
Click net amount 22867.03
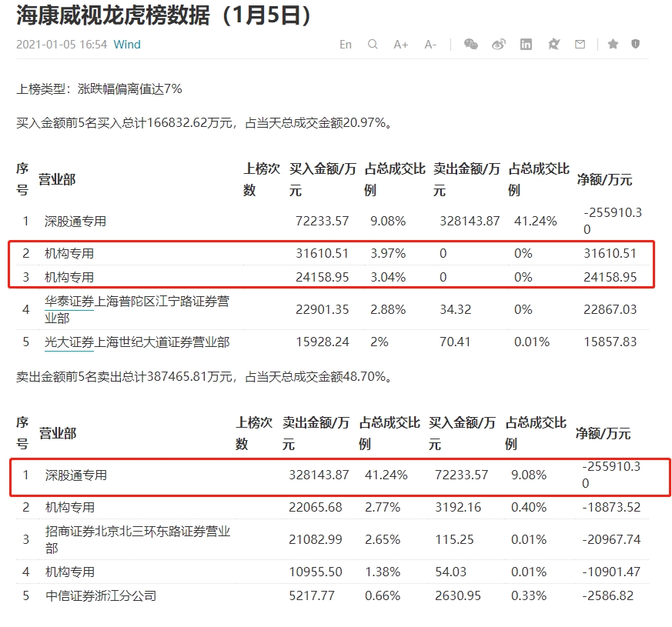610,309
